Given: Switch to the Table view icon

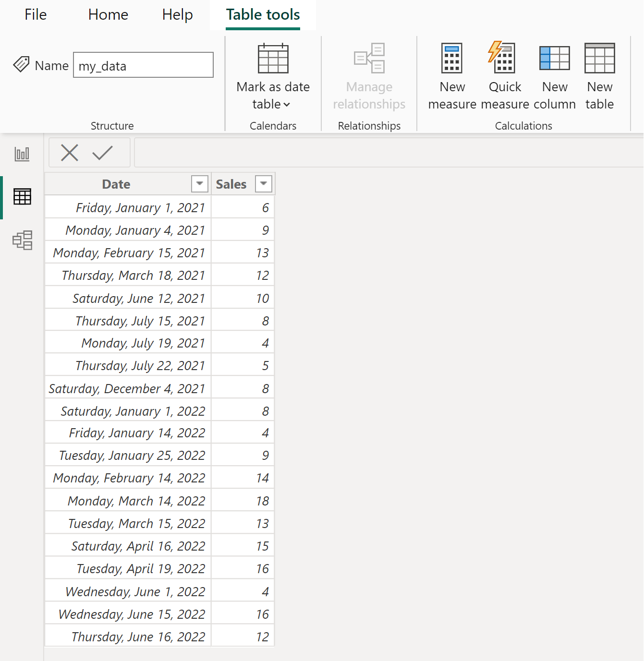Looking at the screenshot, I should pos(22,196).
